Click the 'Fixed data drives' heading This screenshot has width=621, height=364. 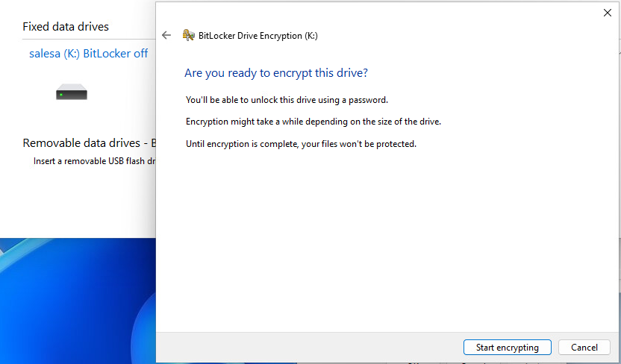tap(66, 27)
